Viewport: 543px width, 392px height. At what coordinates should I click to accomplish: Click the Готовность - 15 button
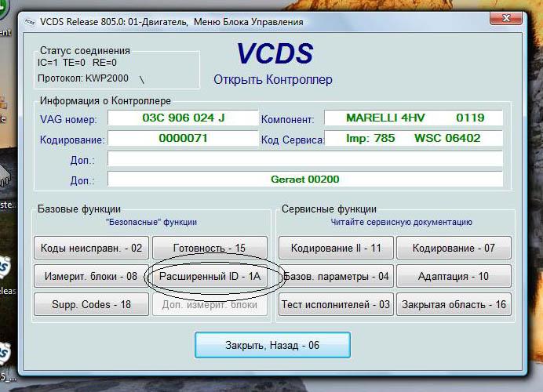pyautogui.click(x=210, y=248)
